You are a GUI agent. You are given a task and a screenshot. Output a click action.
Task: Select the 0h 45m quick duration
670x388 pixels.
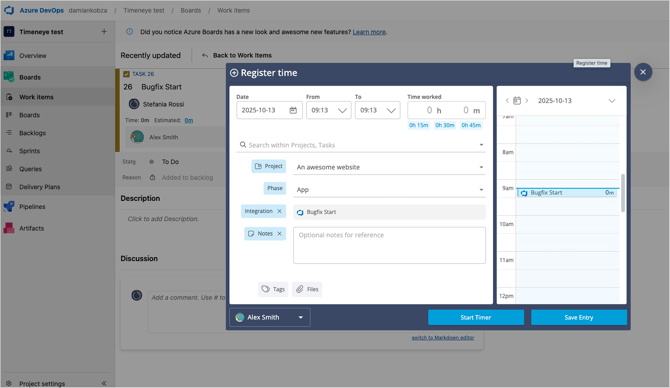coord(471,125)
